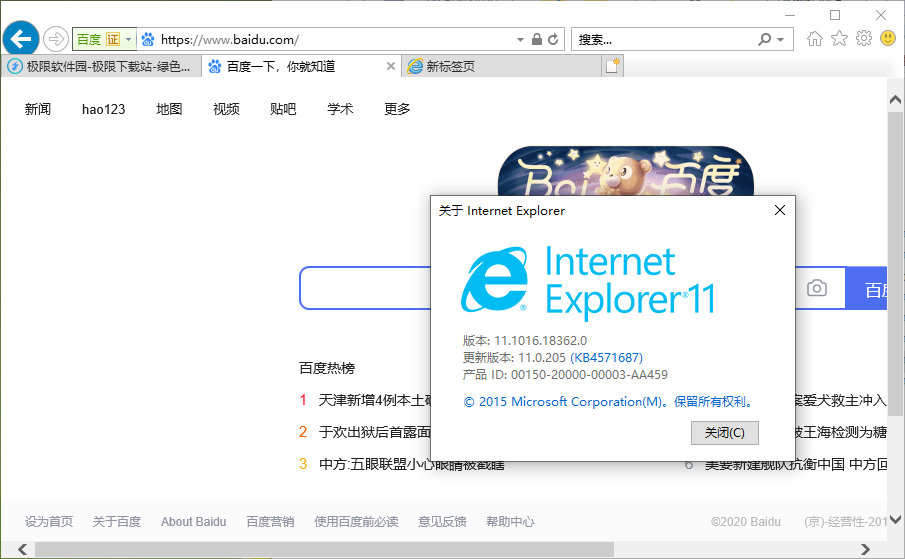Click the 关闭(C) button
Viewport: 905px width, 559px height.
[x=725, y=433]
